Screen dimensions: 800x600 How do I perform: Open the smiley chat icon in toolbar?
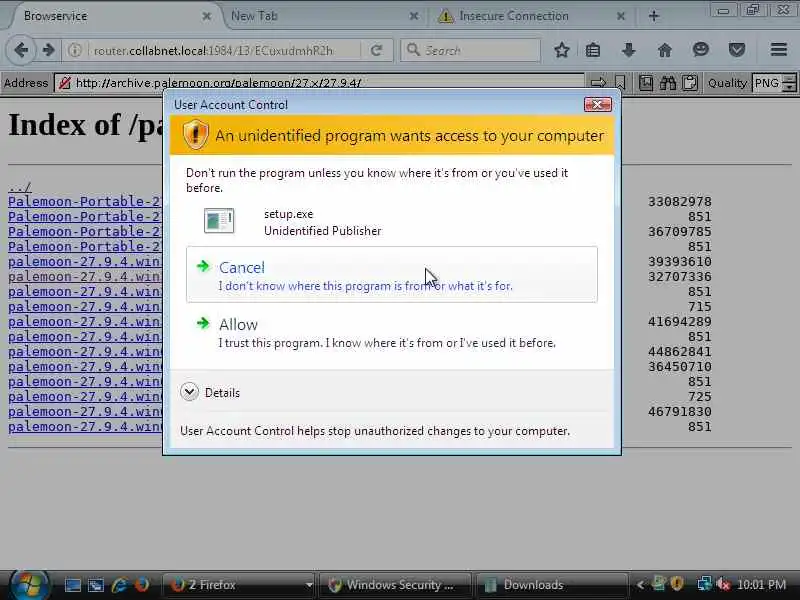(701, 50)
